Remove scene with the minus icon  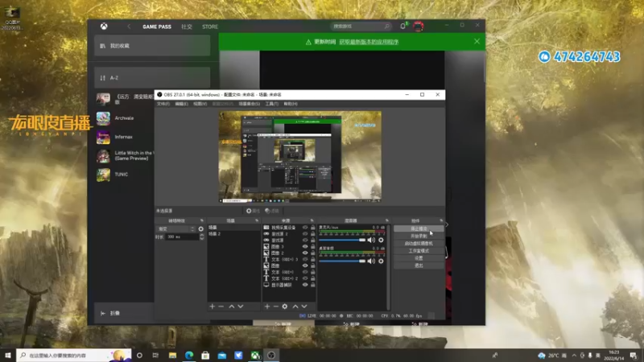pos(221,306)
